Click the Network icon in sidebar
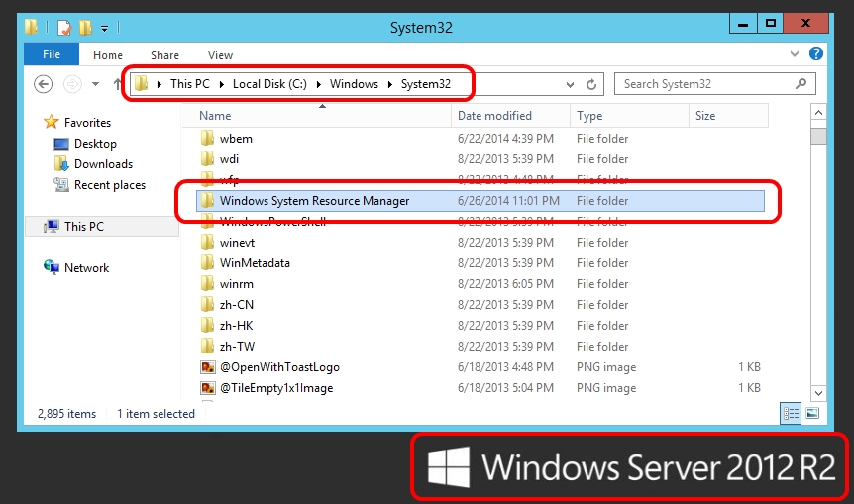Screen dimensions: 854x504 click(52, 267)
